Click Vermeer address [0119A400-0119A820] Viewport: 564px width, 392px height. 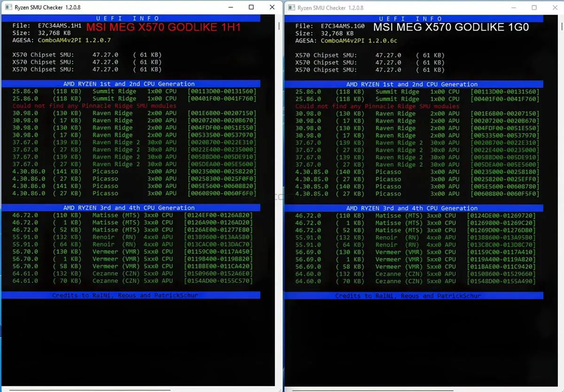coord(501,259)
